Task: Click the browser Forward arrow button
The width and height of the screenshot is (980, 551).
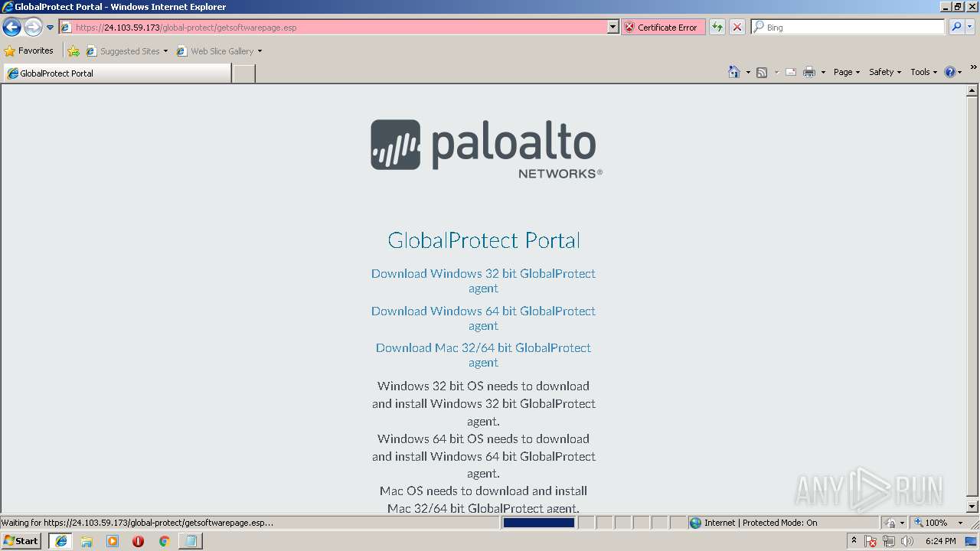Action: (33, 28)
